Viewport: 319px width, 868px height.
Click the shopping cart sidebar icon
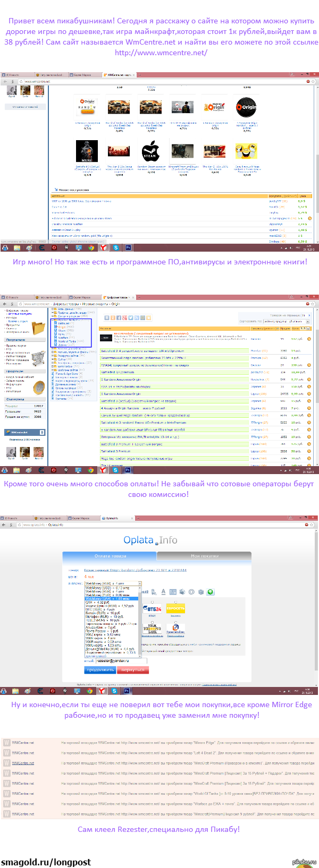coord(38,358)
